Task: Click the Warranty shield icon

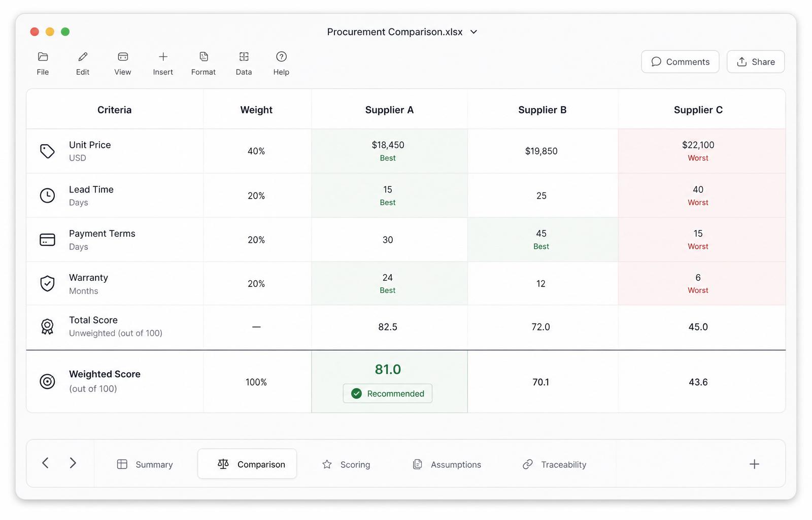Action: [x=47, y=283]
